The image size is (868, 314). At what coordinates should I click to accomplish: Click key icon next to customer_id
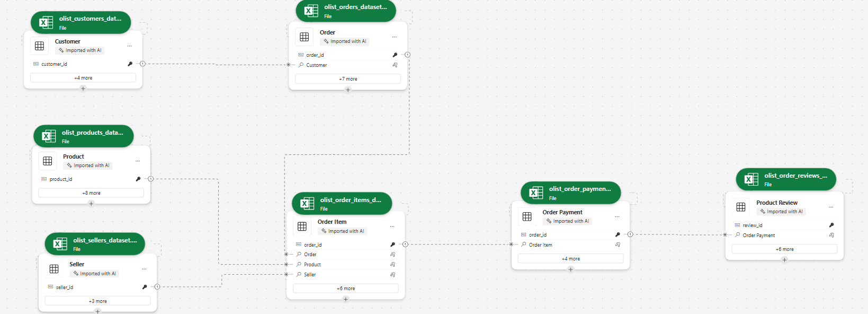130,64
